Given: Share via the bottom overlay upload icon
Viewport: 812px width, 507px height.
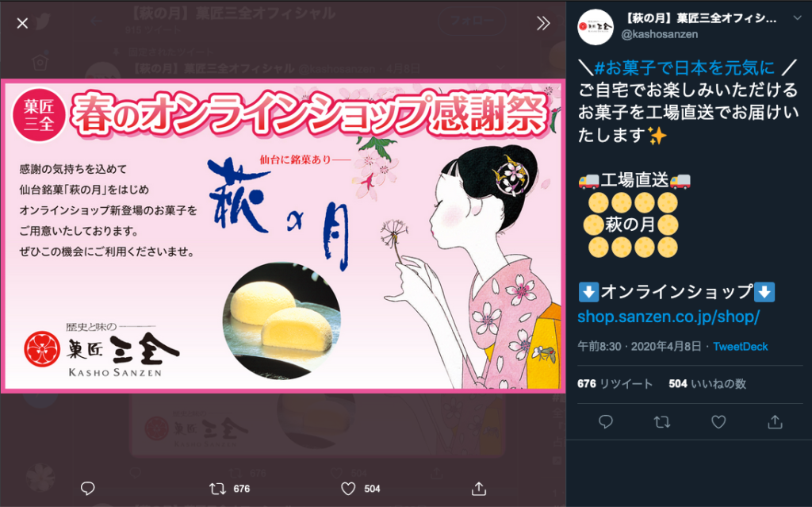Looking at the screenshot, I should tap(479, 488).
